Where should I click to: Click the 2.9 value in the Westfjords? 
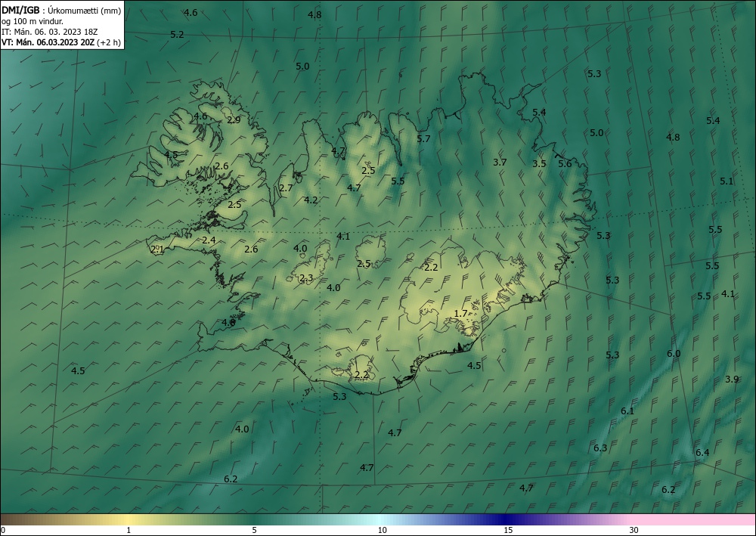click(x=234, y=120)
